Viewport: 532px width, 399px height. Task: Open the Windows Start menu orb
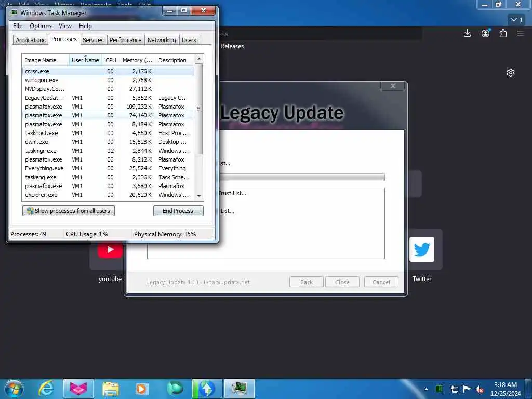pyautogui.click(x=14, y=389)
